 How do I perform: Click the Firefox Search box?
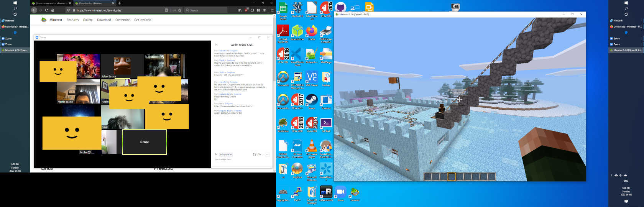point(206,10)
